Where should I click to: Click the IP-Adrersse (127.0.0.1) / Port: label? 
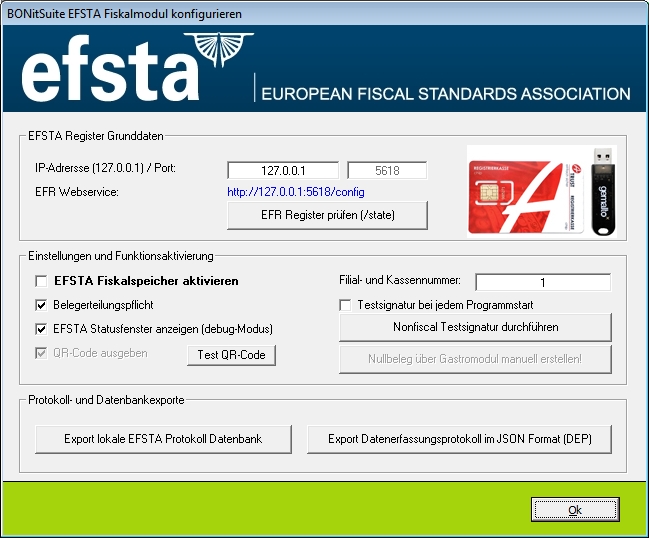click(106, 168)
